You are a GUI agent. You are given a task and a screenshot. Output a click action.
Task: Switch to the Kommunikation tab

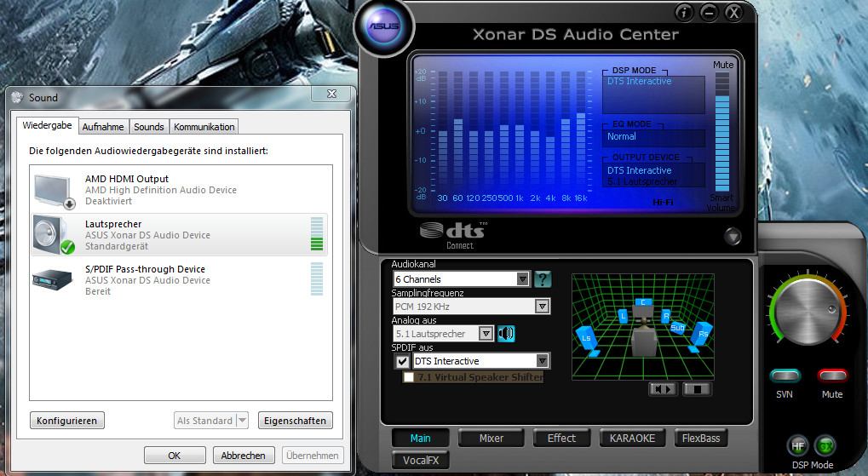pos(204,127)
